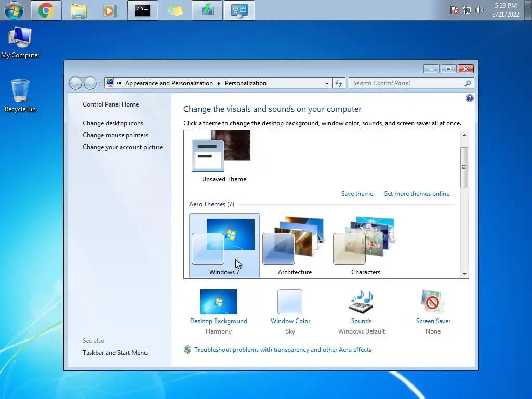The width and height of the screenshot is (532, 399).
Task: Open the volume speaker tray icon
Action: [479, 10]
